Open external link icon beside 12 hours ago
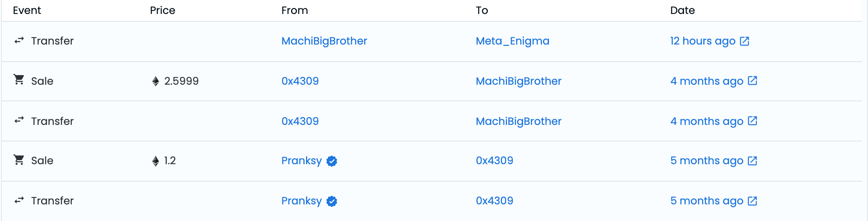868x221 pixels. [744, 41]
